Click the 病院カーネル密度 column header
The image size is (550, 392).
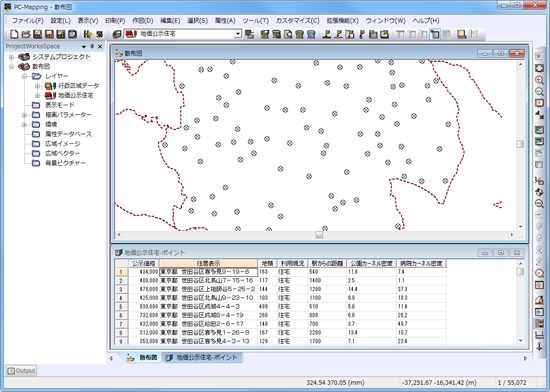tap(422, 263)
